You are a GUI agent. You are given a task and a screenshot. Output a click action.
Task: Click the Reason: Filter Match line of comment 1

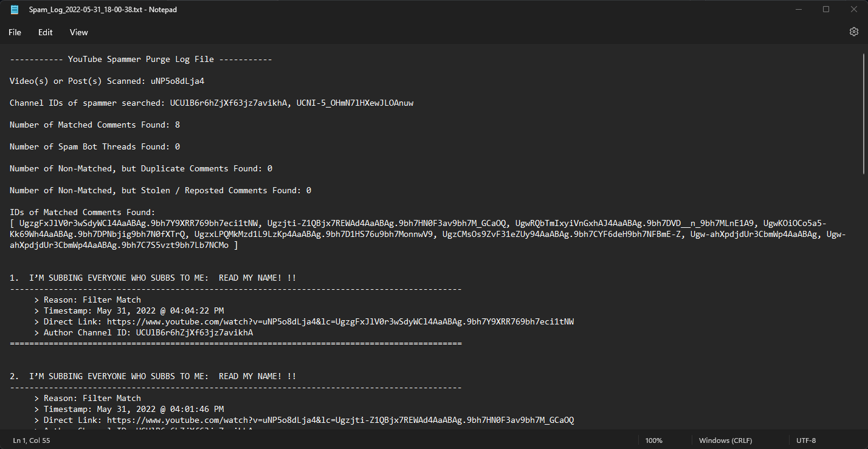point(88,300)
